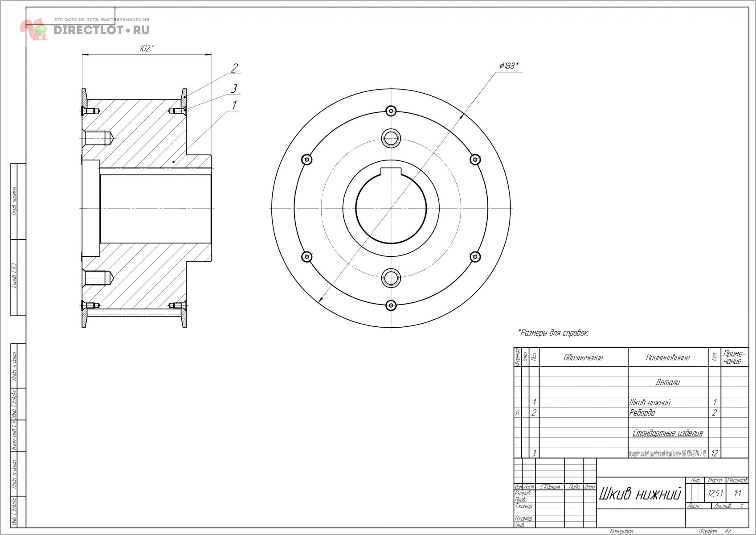Select the ø188* diameter dimension label

point(509,66)
